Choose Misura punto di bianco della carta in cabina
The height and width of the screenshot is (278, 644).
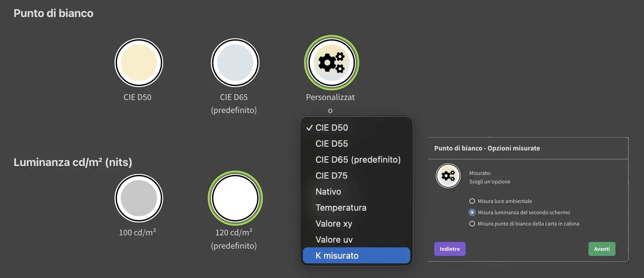(472, 224)
